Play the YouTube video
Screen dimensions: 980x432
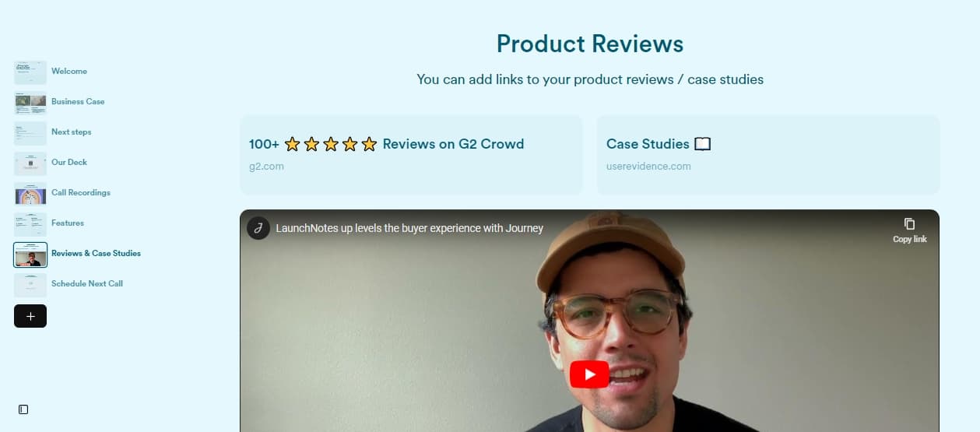tap(589, 374)
